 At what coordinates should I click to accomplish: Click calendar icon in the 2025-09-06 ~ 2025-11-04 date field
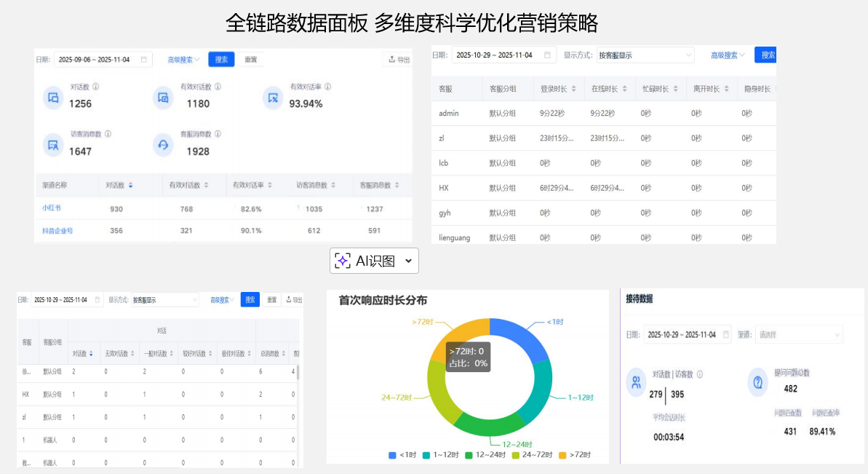[144, 59]
